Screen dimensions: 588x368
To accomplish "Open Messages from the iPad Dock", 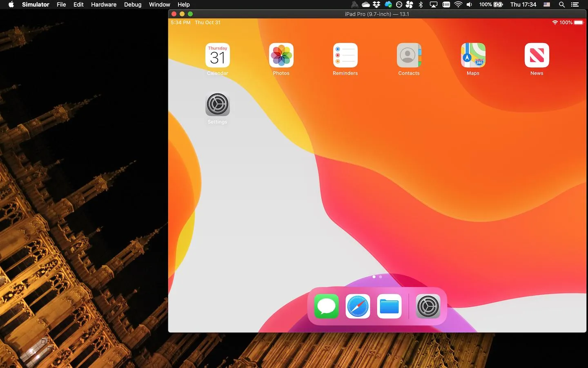I will pyautogui.click(x=326, y=306).
